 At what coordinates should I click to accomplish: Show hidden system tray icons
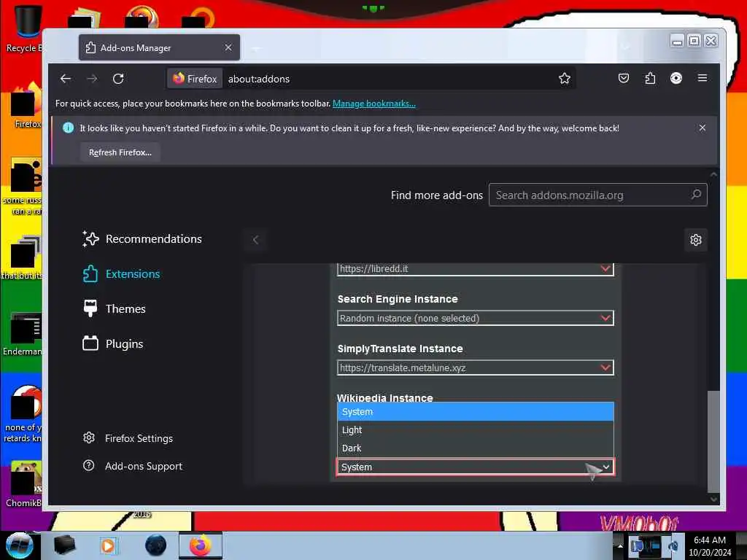click(x=620, y=545)
